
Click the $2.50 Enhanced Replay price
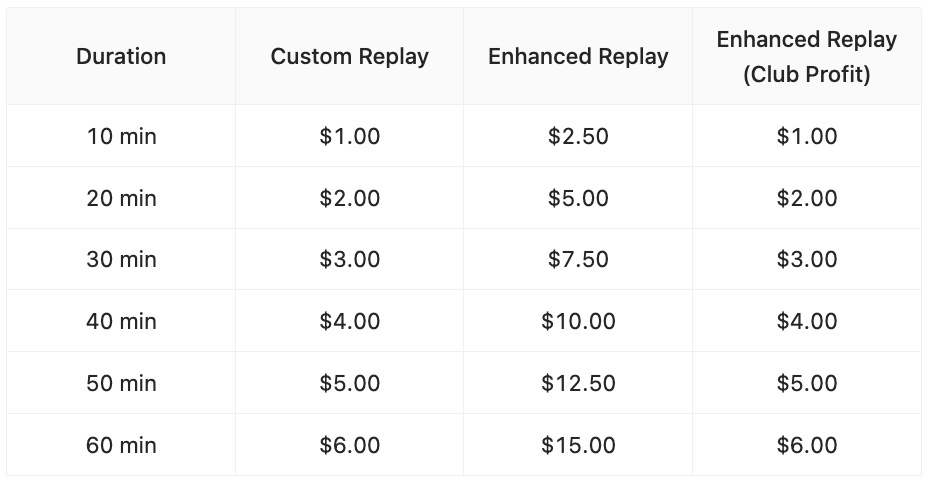pyautogui.click(x=578, y=136)
